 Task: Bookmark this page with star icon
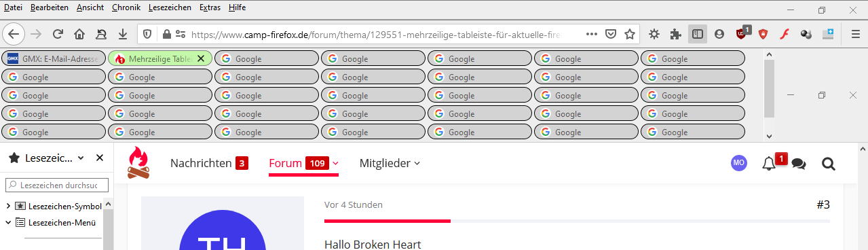click(630, 34)
